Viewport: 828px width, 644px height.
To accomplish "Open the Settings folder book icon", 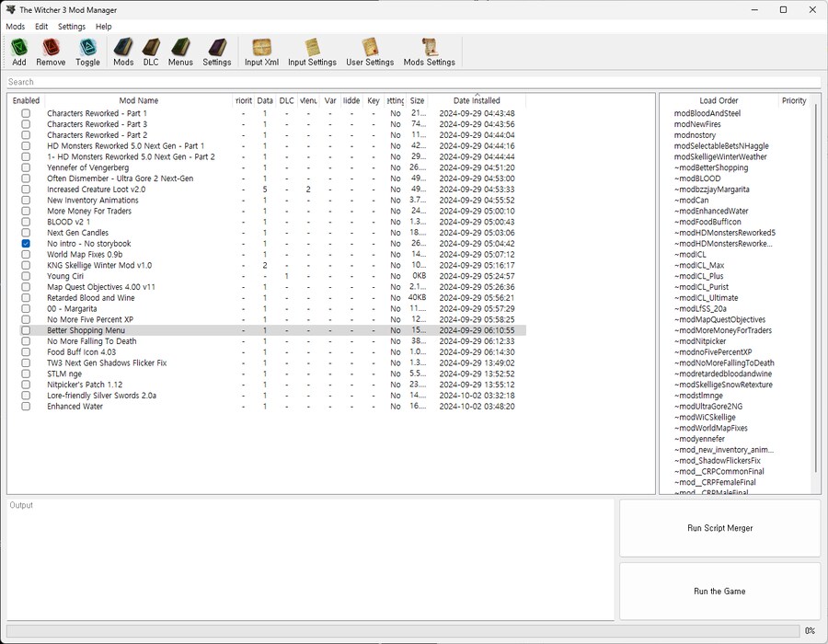I will [x=217, y=52].
